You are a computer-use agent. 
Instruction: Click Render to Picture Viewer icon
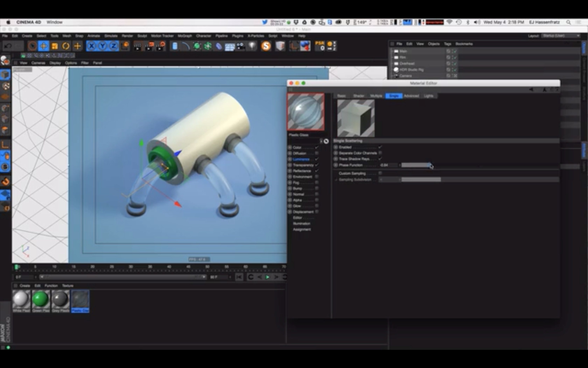[x=149, y=46]
